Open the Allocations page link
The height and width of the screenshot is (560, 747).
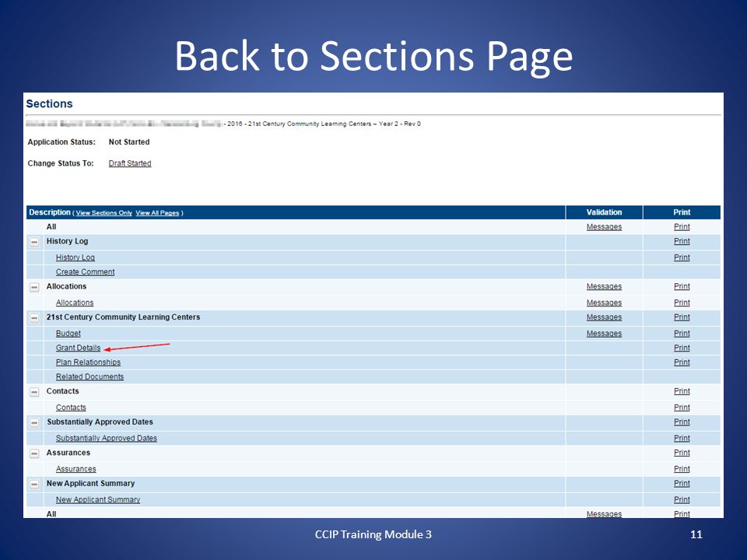pos(75,303)
